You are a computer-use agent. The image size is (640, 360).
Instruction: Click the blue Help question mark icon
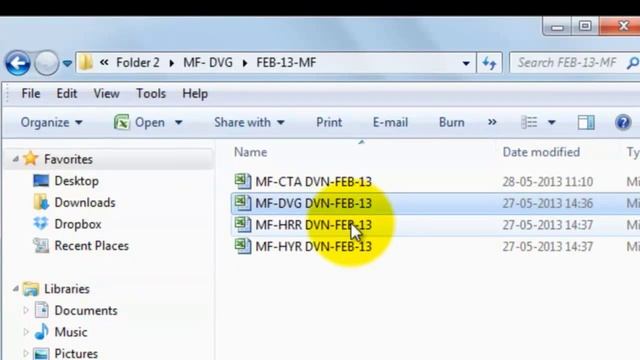[623, 122]
